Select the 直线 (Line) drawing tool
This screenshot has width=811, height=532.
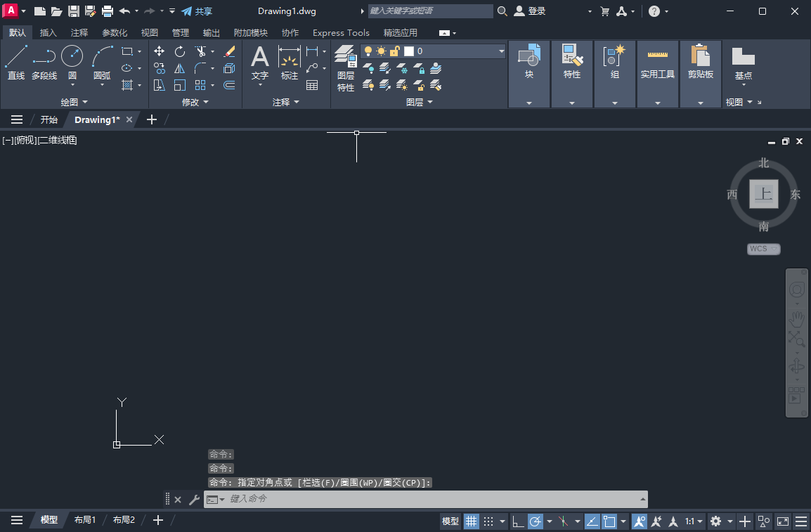[15, 62]
